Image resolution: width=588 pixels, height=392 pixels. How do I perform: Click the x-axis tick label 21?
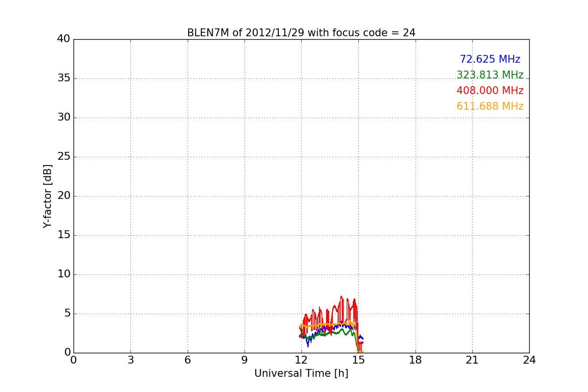pyautogui.click(x=472, y=360)
